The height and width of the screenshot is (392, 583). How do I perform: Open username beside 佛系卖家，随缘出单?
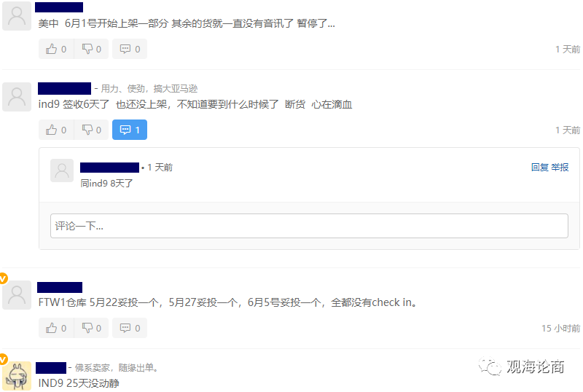tap(51, 368)
